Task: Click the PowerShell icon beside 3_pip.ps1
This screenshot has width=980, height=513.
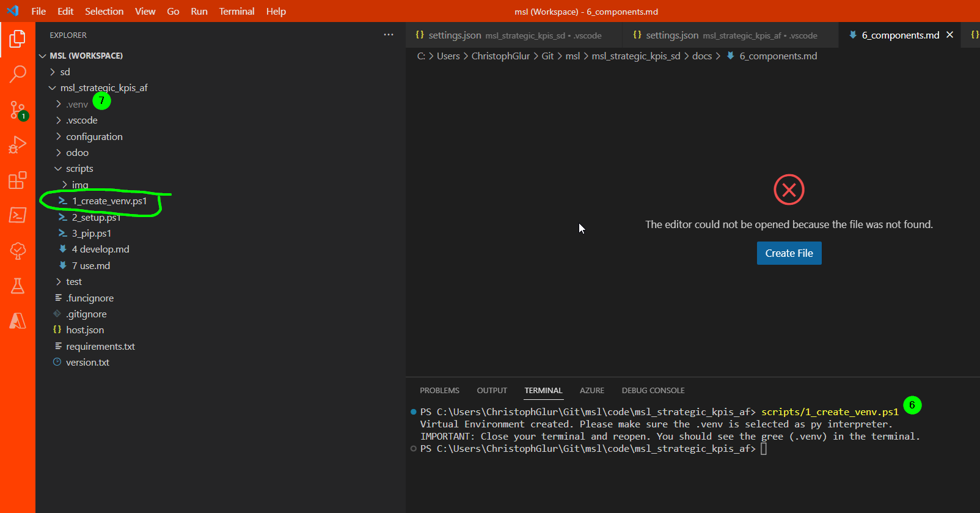Action: [62, 233]
